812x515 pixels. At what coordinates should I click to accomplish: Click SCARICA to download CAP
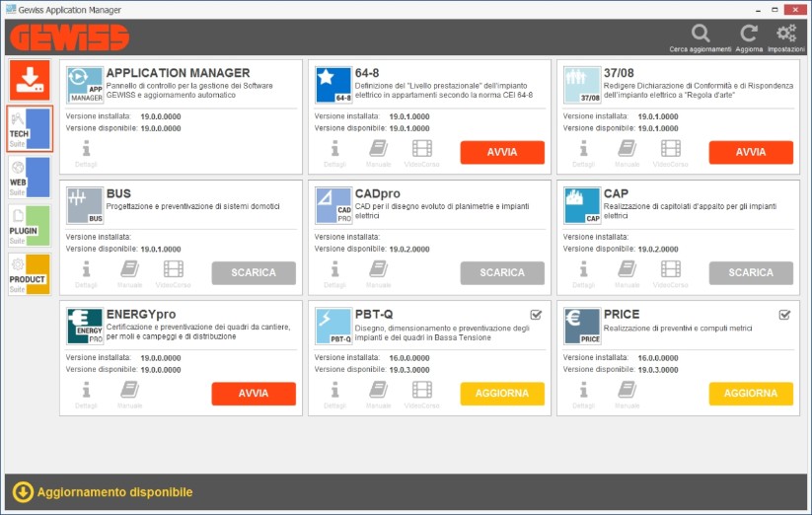pos(751,272)
